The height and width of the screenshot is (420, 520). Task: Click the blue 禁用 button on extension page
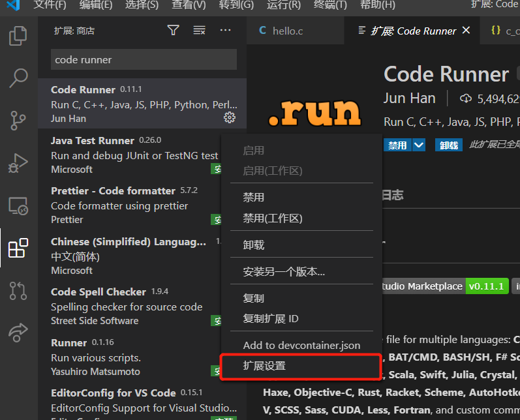(x=397, y=145)
